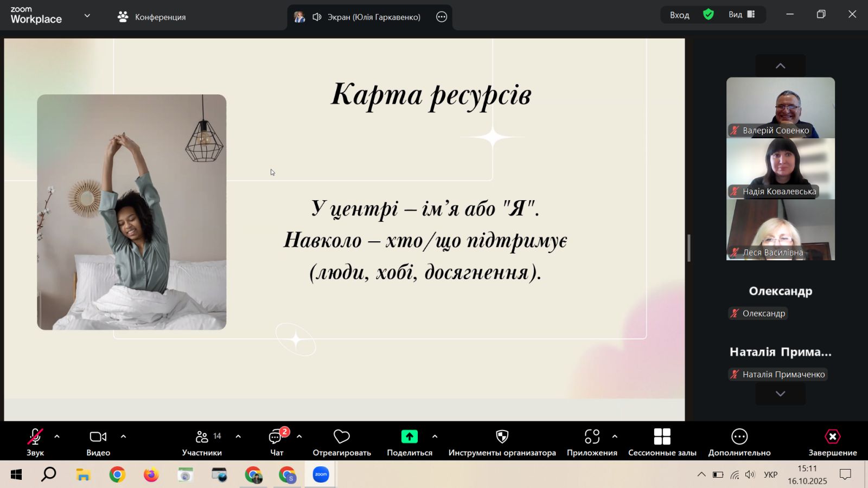Click the green Поделиться share screen icon

(x=409, y=437)
